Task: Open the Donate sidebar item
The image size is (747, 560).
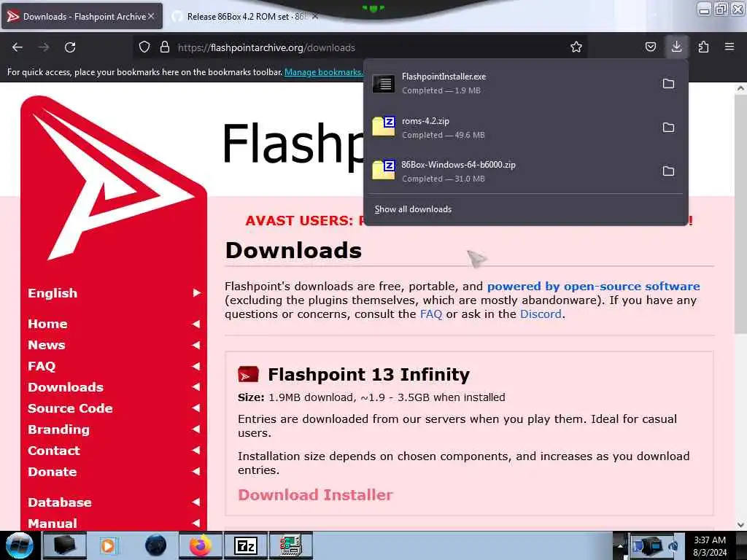Action: click(x=114, y=472)
